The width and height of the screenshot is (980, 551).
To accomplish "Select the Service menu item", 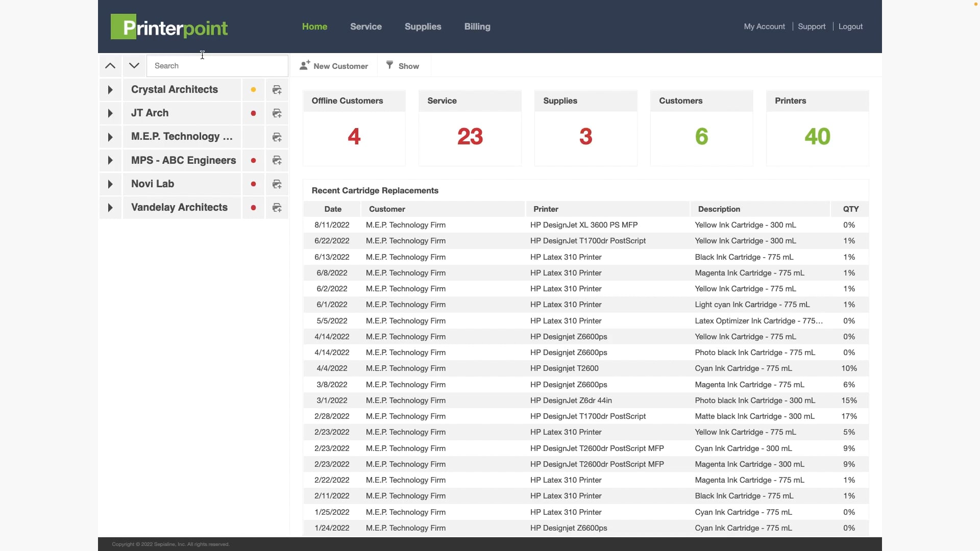I will pos(365,27).
